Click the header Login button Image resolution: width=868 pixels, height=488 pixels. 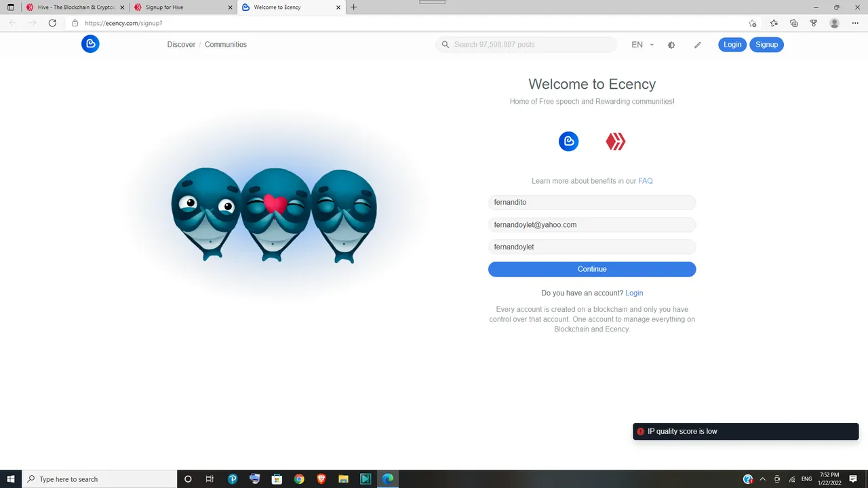pyautogui.click(x=732, y=45)
